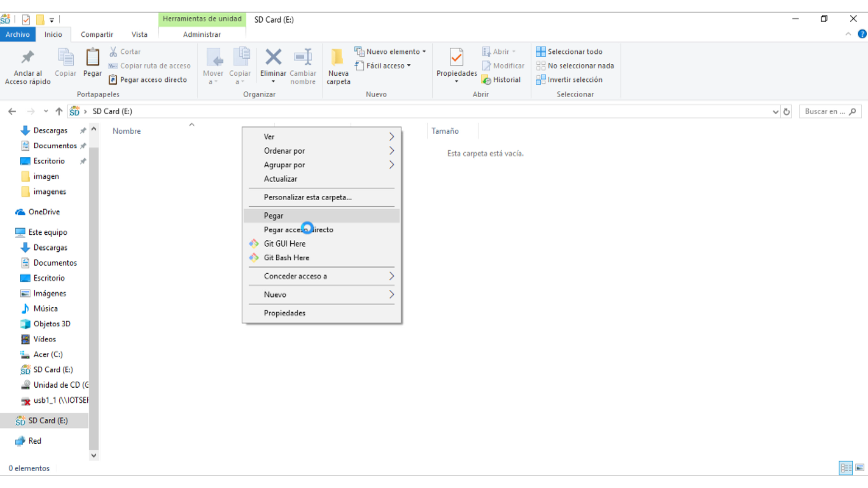Click Acer (C:) in navigation pane
Viewport: 868px width, 488px height.
[48, 354]
